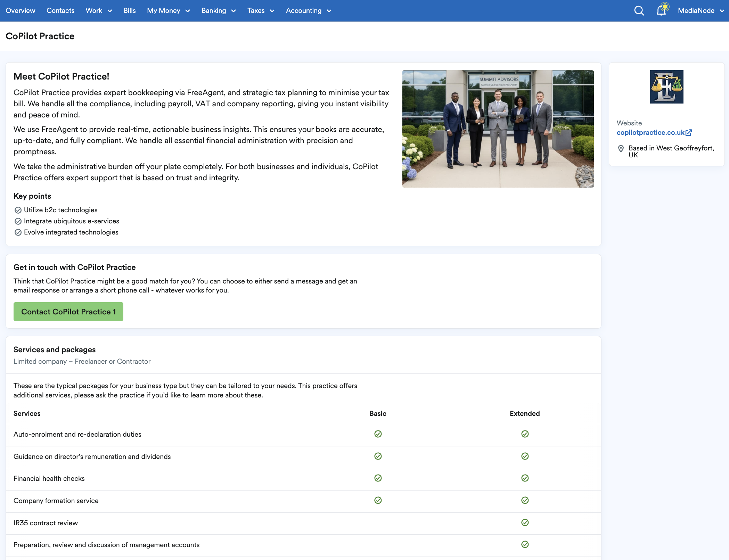Select the IR35 contract review row label

[46, 523]
